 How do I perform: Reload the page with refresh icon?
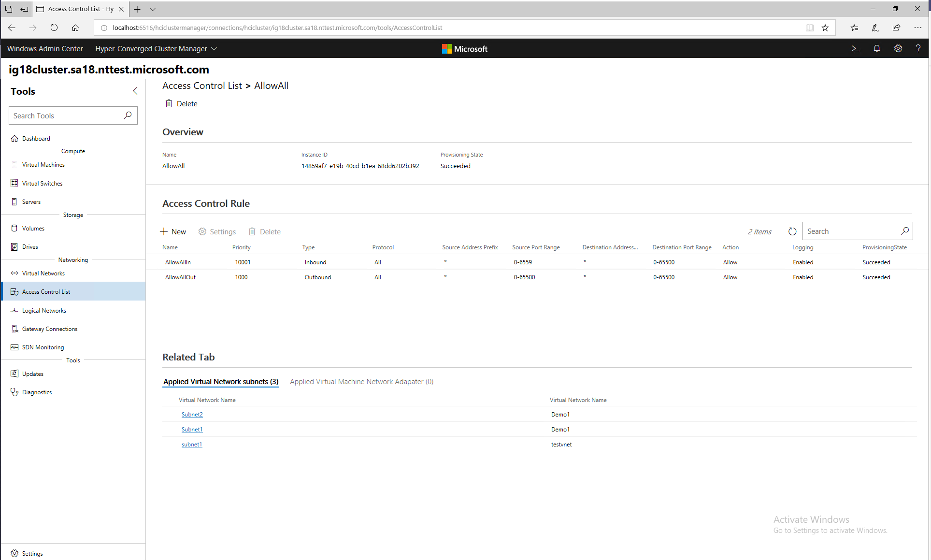pyautogui.click(x=54, y=28)
